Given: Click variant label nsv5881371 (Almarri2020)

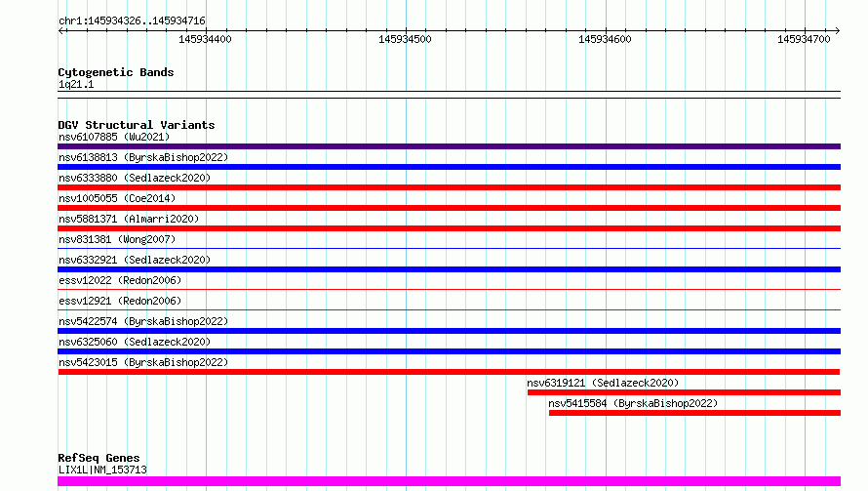Looking at the screenshot, I should pyautogui.click(x=129, y=219).
